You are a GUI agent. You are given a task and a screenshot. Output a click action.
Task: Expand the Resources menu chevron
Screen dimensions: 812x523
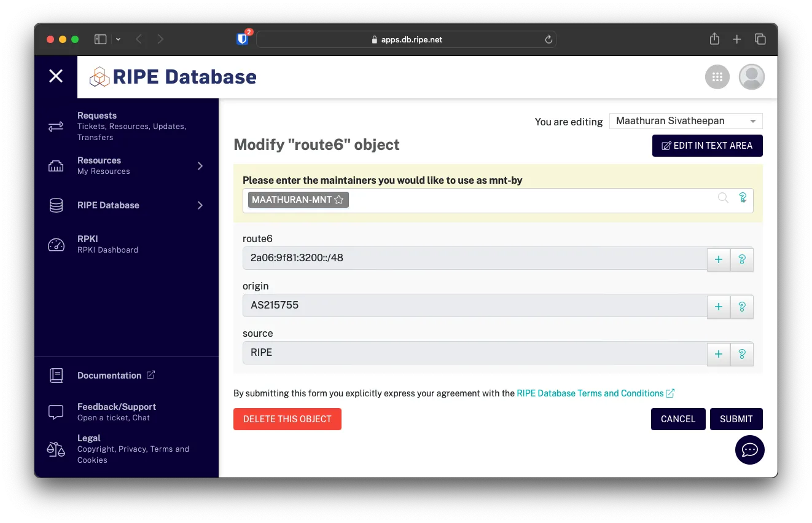click(x=200, y=166)
